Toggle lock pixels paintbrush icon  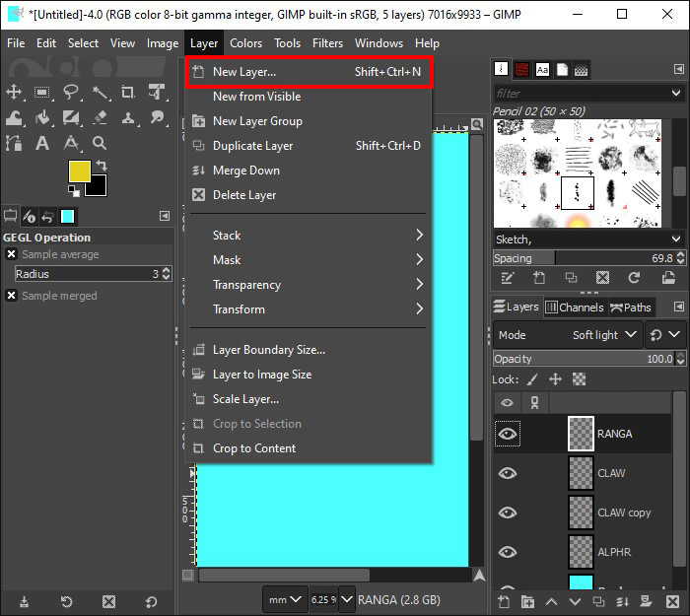[532, 379]
